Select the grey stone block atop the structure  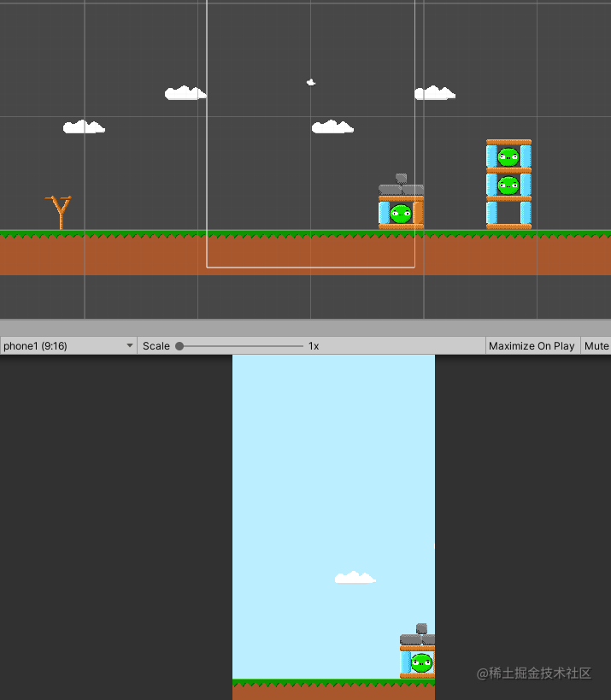click(x=402, y=179)
